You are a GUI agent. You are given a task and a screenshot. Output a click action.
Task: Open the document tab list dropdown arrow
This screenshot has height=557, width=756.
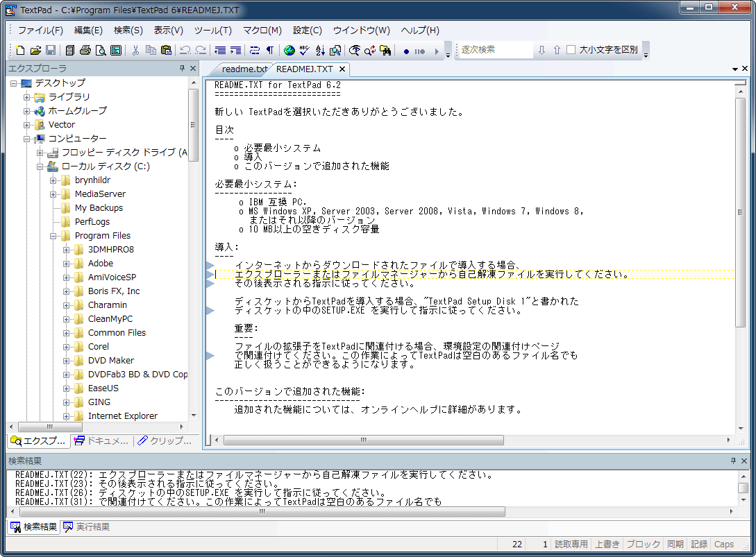(735, 69)
